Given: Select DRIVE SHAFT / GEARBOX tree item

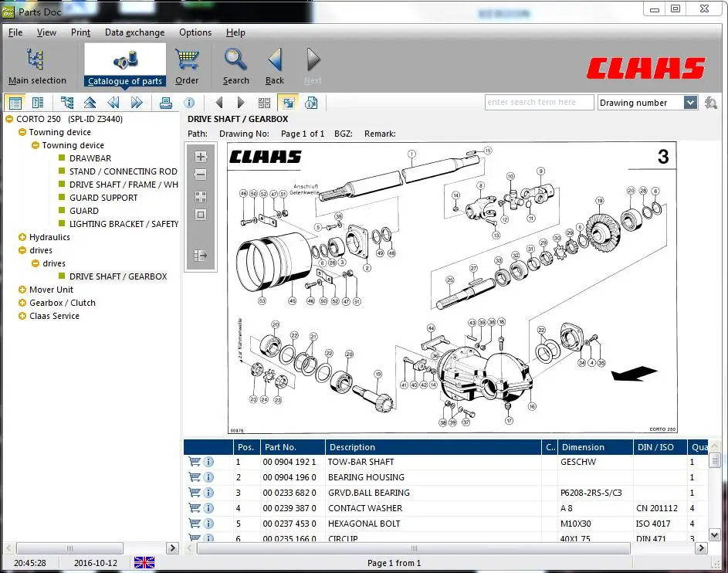Looking at the screenshot, I should coord(118,276).
